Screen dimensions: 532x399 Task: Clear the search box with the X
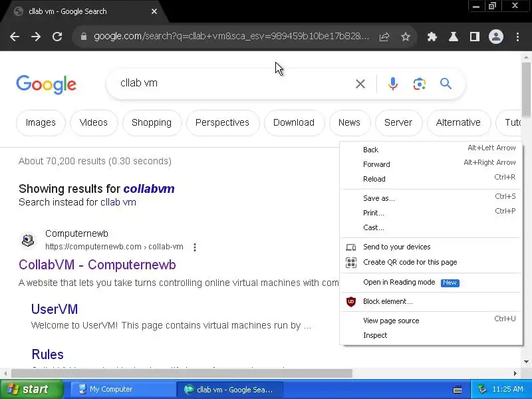[x=360, y=84]
